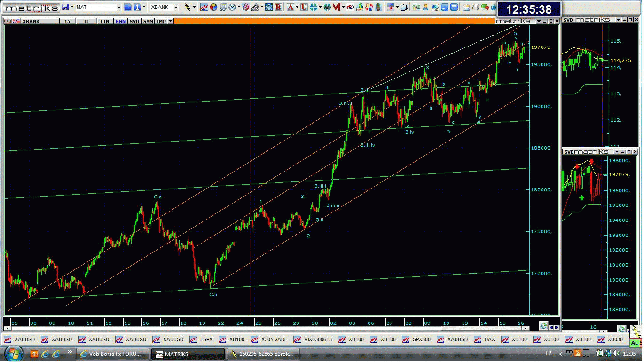Expand the MAT dropdown list
644x362 pixels.
(x=119, y=7)
